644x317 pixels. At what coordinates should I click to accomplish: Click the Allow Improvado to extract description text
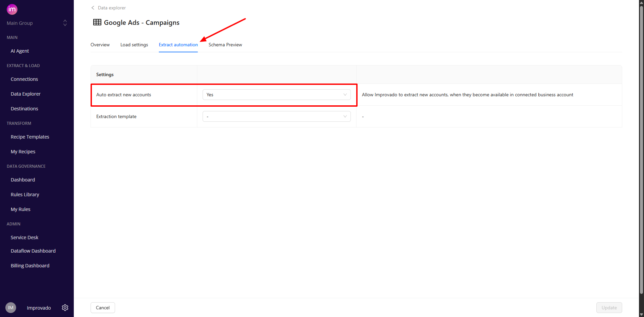468,95
